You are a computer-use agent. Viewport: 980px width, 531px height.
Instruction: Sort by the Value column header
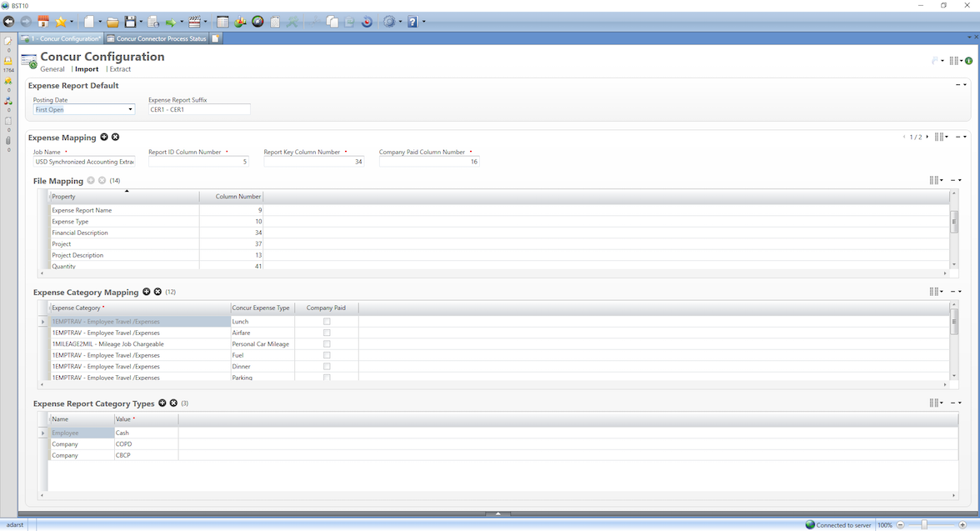146,419
